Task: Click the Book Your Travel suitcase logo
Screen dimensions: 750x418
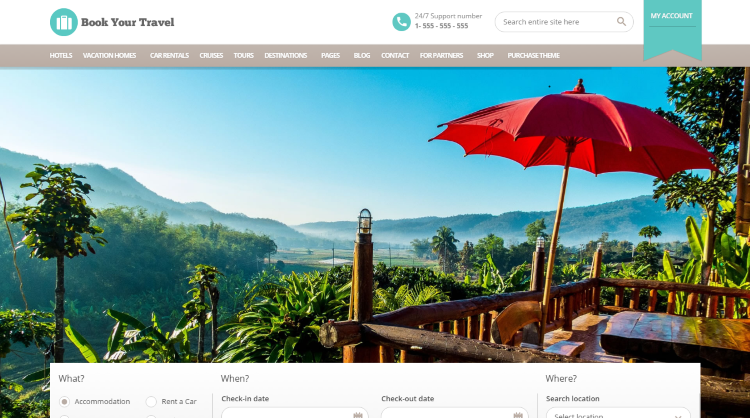Action: click(64, 22)
